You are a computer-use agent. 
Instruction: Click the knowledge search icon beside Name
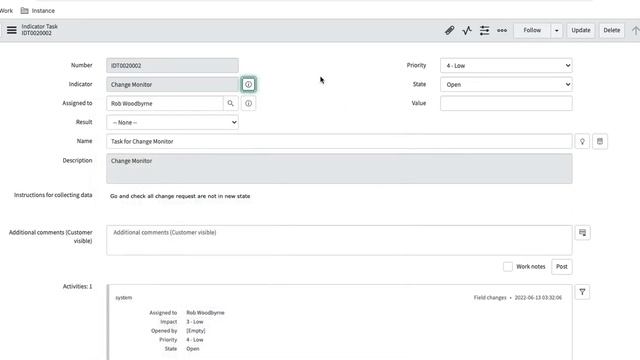[x=600, y=141]
